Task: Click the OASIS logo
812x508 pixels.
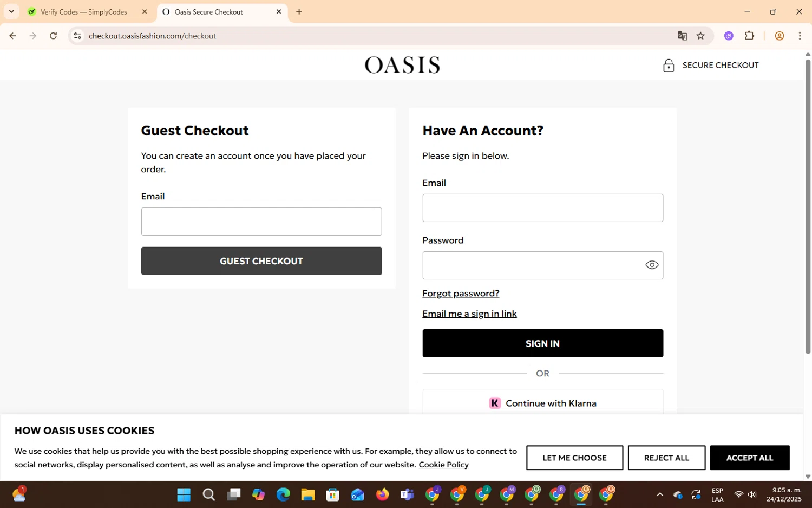Action: pos(402,65)
